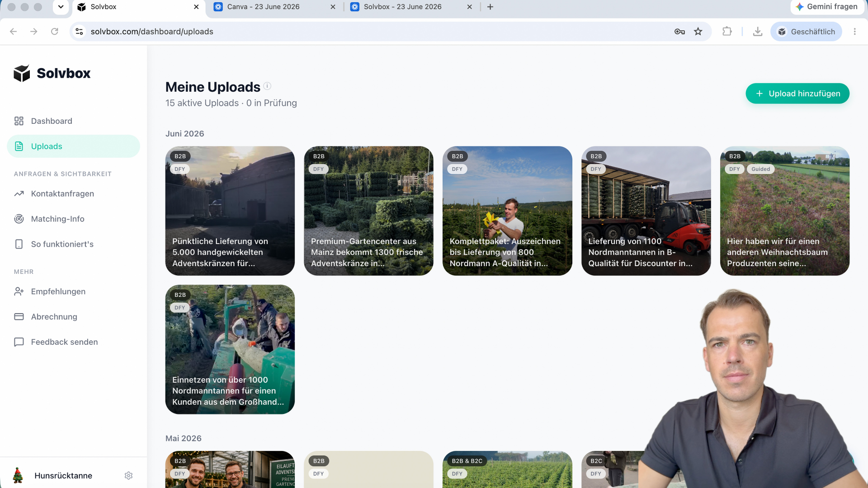Screen dimensions: 868x488
Task: Switch to the Canva - 23 June 2026 tab
Action: click(275, 7)
